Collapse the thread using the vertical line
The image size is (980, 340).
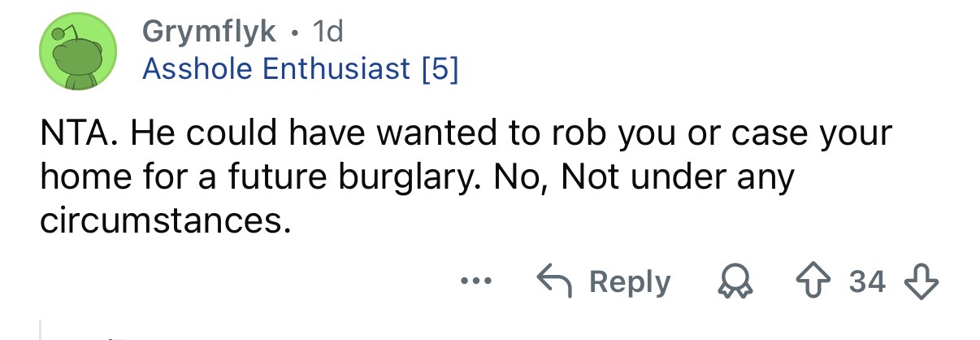point(41,329)
